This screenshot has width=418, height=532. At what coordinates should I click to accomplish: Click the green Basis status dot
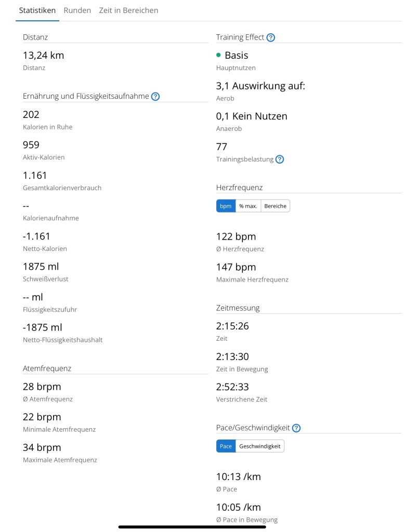[x=218, y=55]
